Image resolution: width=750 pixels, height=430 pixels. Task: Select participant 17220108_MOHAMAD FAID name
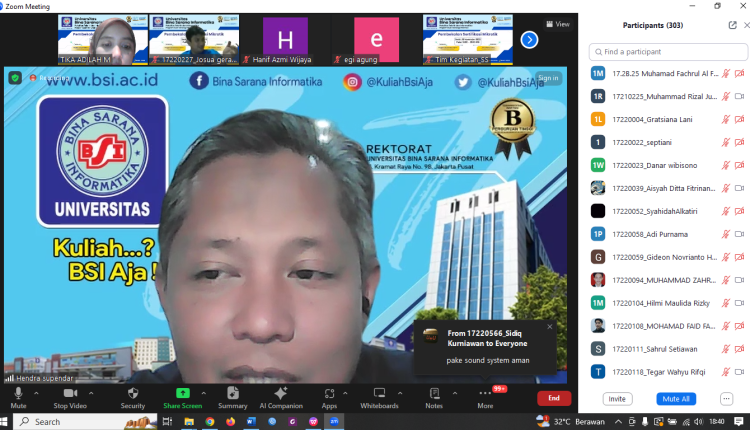(x=664, y=326)
